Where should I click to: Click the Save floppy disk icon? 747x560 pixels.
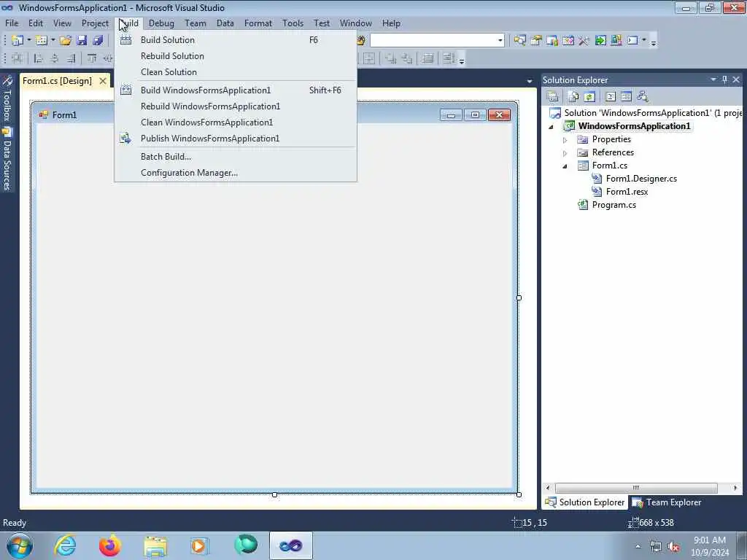coord(82,41)
